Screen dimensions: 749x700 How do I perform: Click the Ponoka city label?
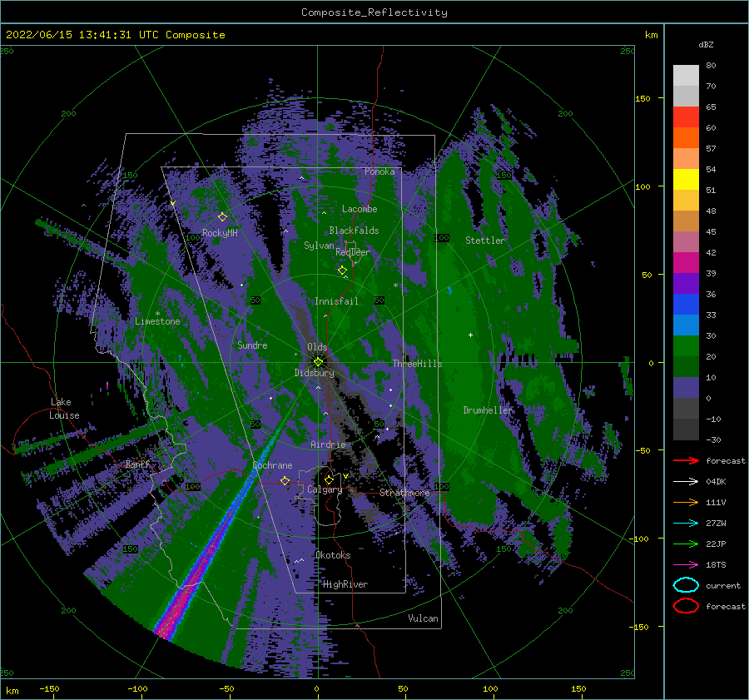[x=379, y=171]
